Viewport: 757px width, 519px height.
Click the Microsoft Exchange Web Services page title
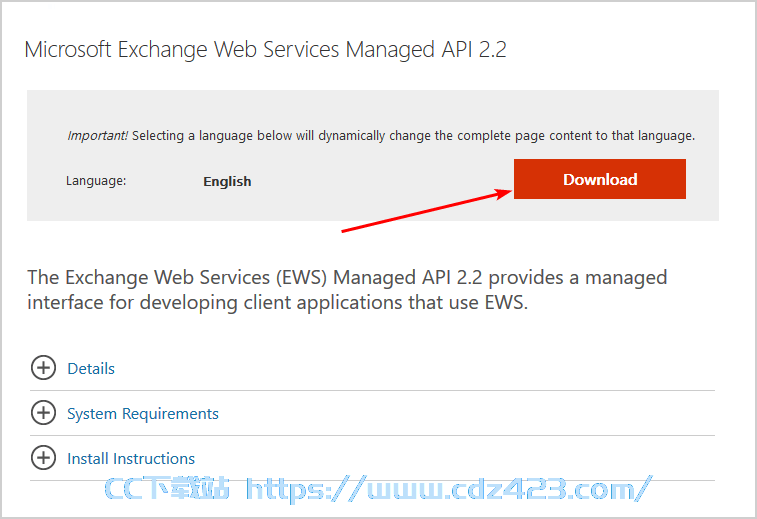click(266, 50)
